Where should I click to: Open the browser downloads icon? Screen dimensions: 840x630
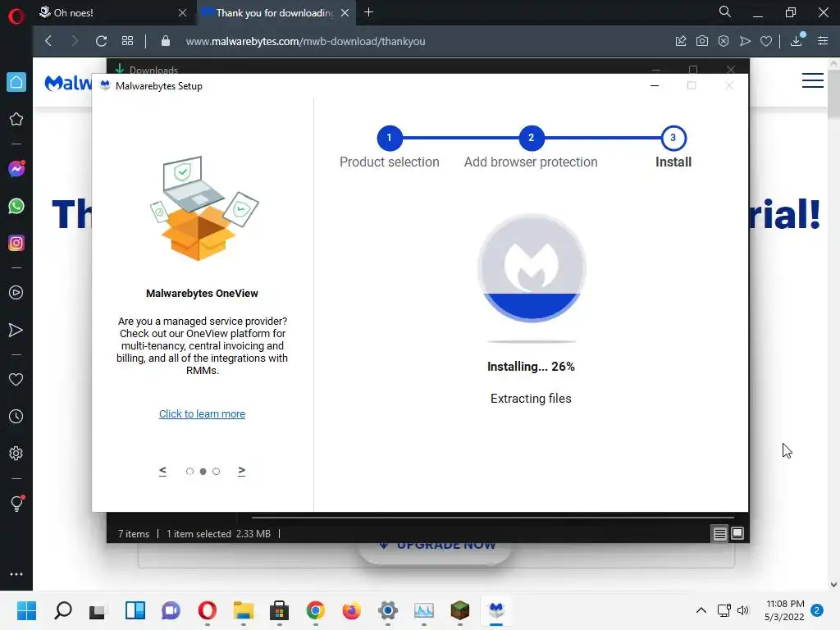(x=797, y=40)
